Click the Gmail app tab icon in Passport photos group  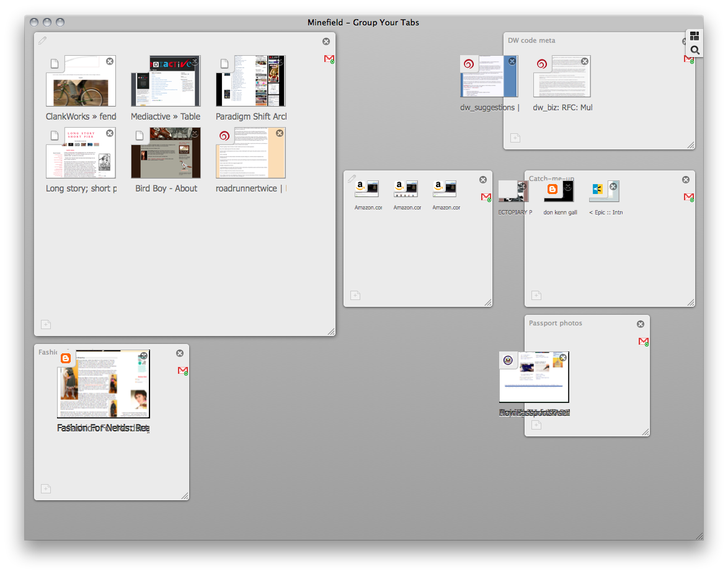coord(643,342)
